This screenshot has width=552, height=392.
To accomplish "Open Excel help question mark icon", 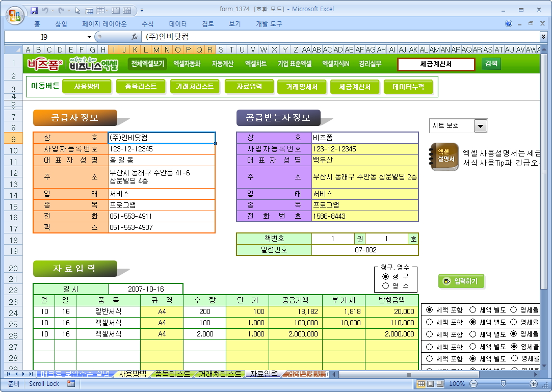I will click(x=509, y=23).
